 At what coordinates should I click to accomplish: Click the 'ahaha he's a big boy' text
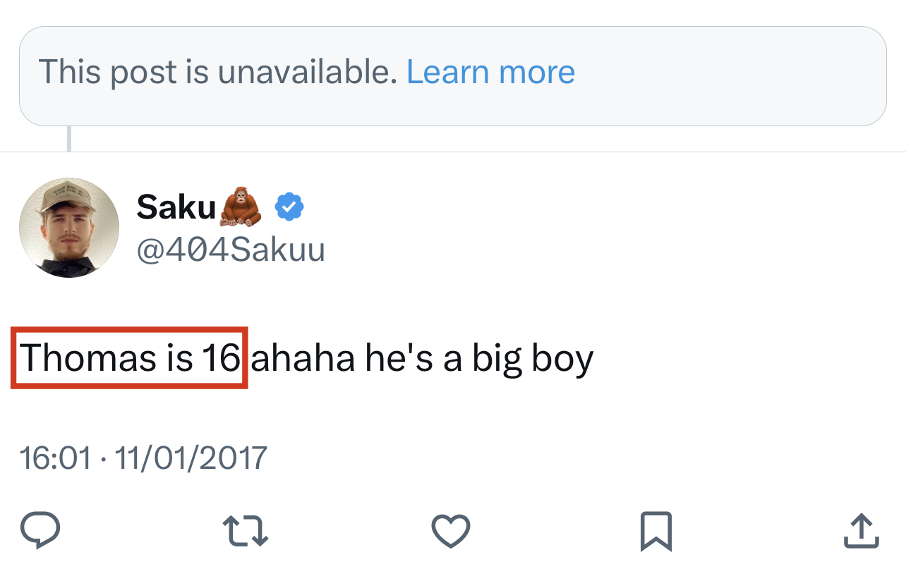click(422, 357)
